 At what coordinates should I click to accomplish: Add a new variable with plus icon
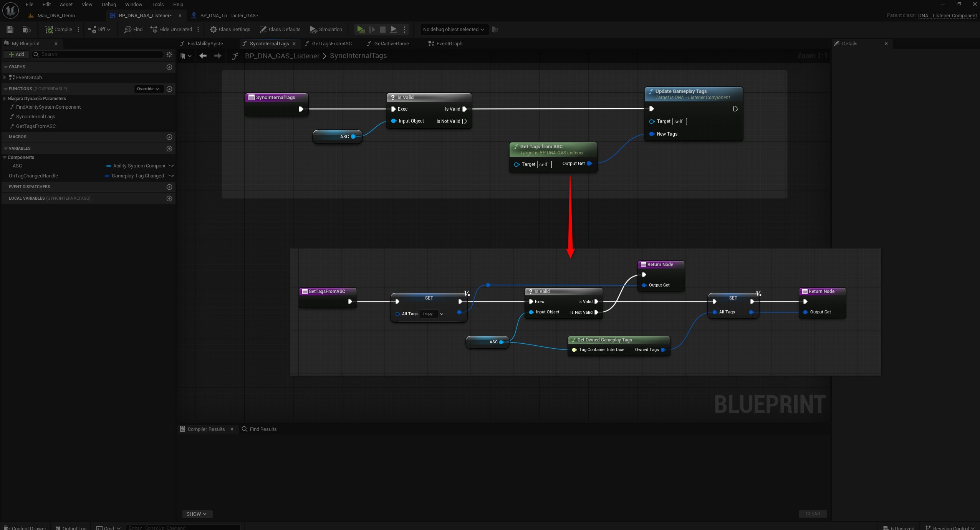(x=169, y=149)
